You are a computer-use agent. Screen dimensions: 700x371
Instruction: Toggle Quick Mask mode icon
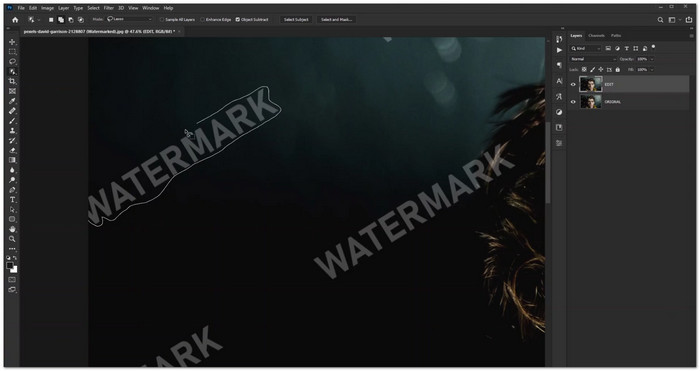[12, 280]
